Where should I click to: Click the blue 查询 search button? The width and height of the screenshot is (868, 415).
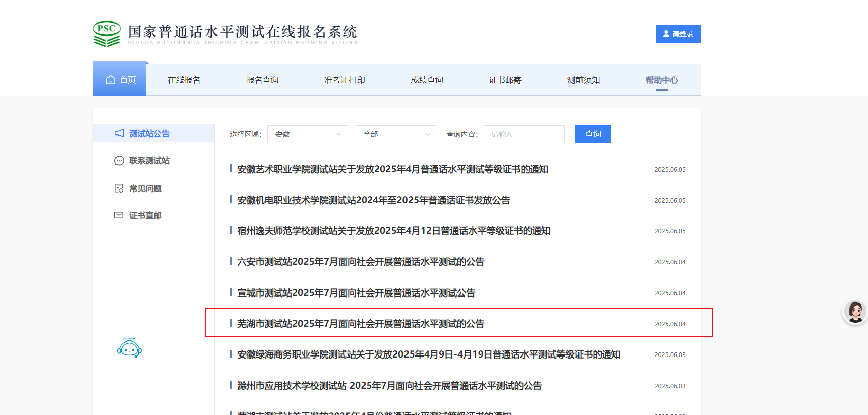(x=593, y=134)
